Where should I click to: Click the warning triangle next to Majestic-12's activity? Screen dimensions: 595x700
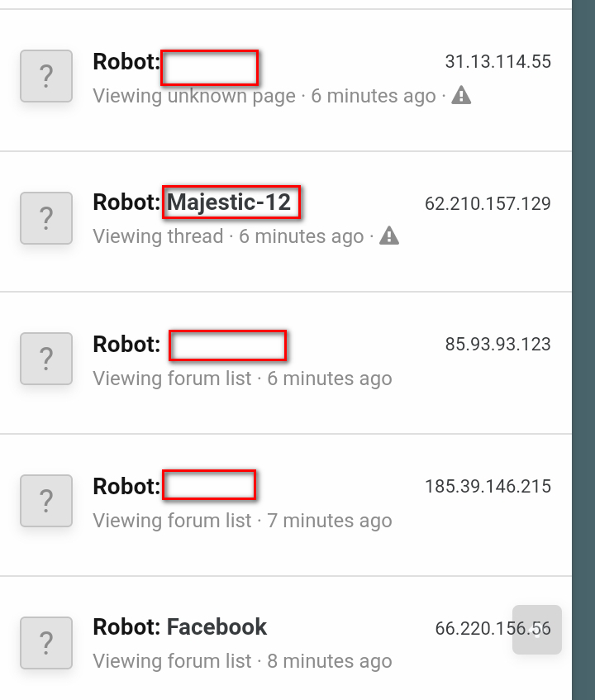click(389, 236)
